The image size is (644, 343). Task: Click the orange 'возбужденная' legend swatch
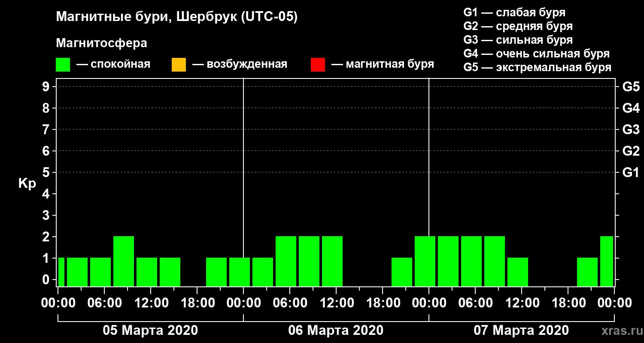[x=179, y=65]
